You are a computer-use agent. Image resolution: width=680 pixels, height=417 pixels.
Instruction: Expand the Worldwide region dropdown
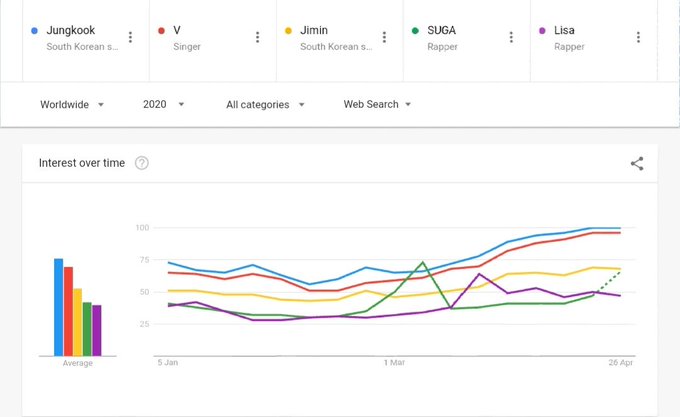click(x=72, y=104)
